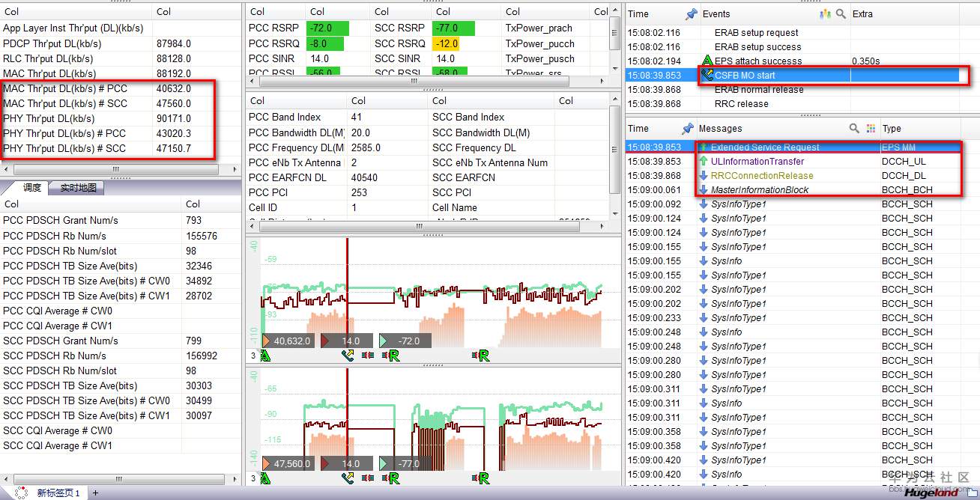This screenshot has width=980, height=500.
Task: Open the Events filter people icon
Action: coord(826,14)
